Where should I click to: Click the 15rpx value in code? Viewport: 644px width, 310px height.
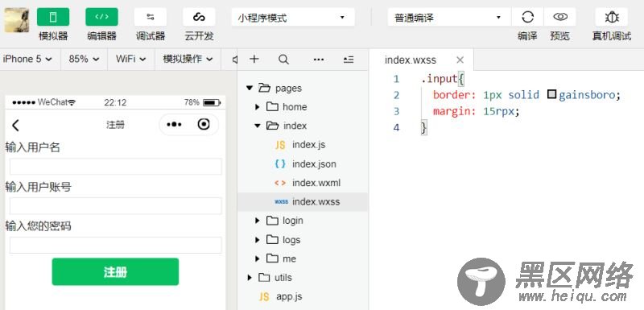[498, 111]
